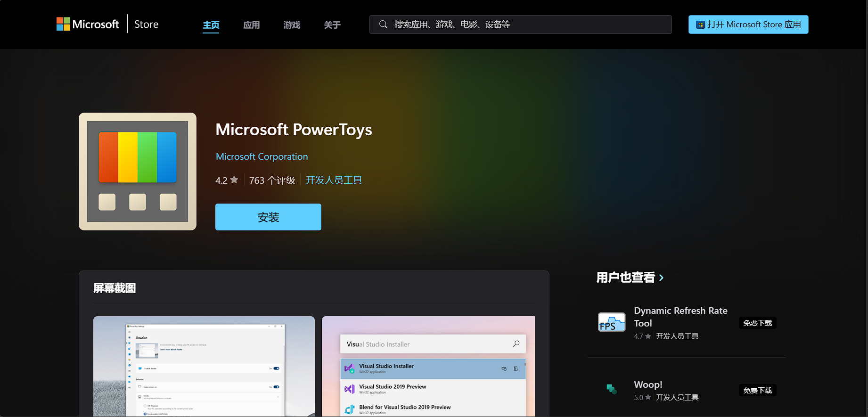Click the PowerToys app icon
Screen dimensions: 868x417
click(138, 172)
